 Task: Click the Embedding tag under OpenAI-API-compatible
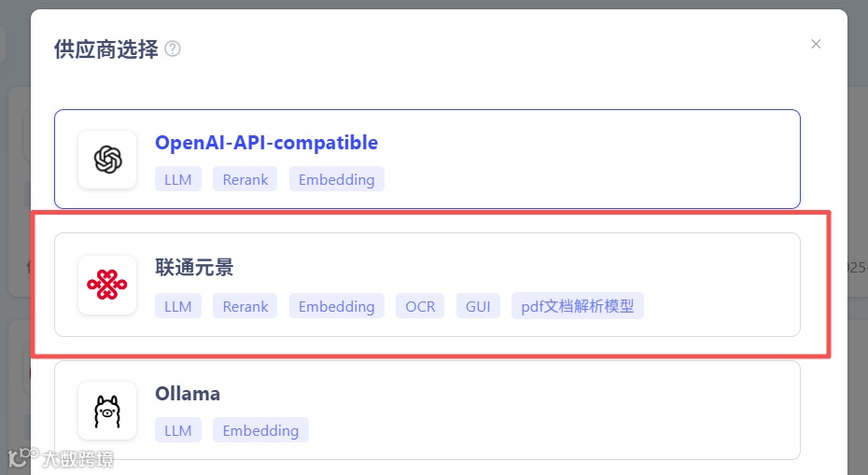pos(337,179)
